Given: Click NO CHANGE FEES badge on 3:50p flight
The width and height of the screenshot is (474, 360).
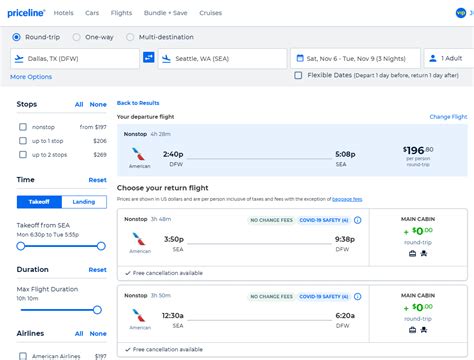Looking at the screenshot, I should (271, 220).
